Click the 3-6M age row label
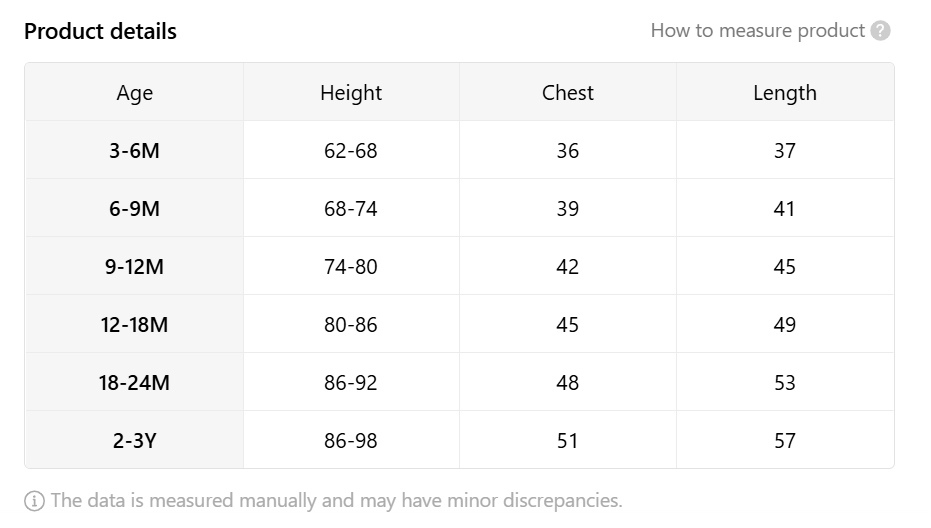 click(134, 150)
